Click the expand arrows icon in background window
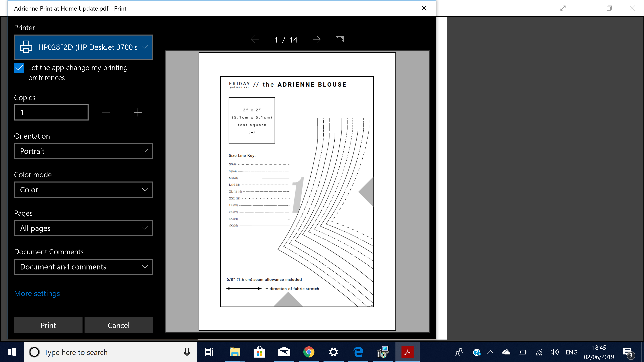This screenshot has height=362, width=644. tap(563, 8)
